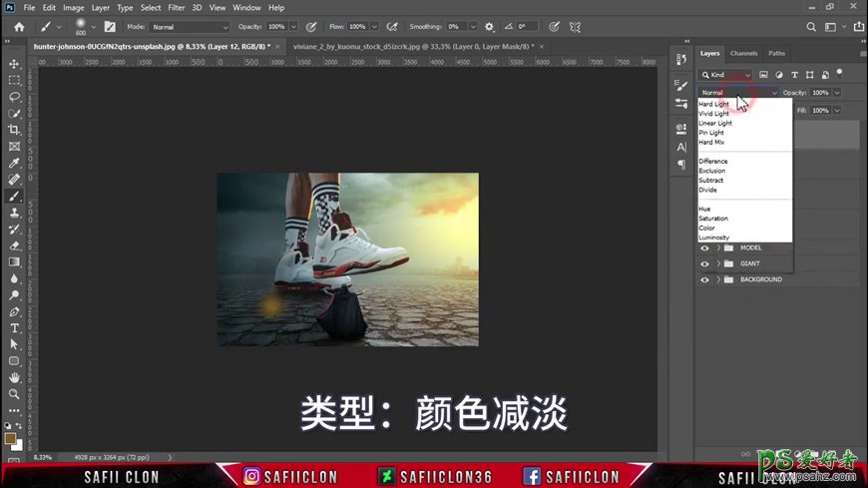Open the brush Mode dropdown

(x=189, y=27)
